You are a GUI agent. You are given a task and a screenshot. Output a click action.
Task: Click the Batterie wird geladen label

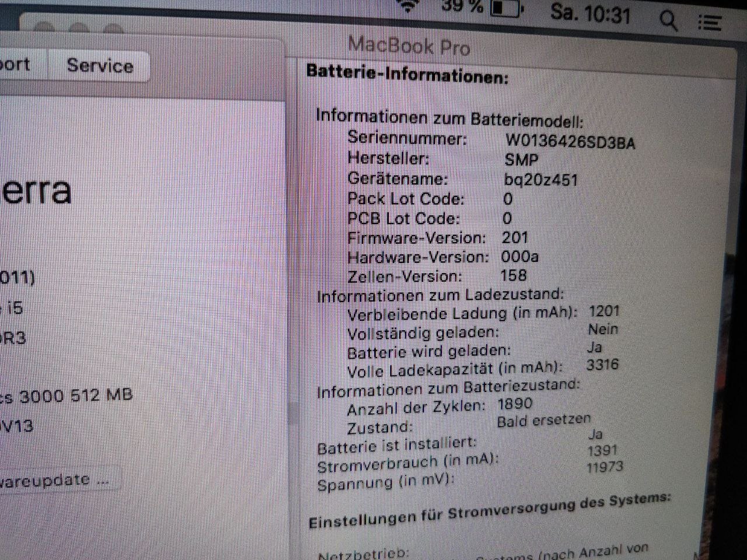(428, 352)
